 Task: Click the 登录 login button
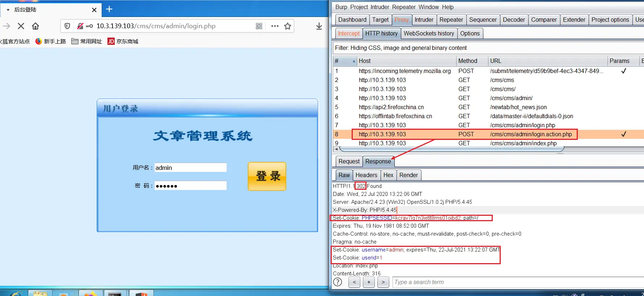pyautogui.click(x=267, y=176)
